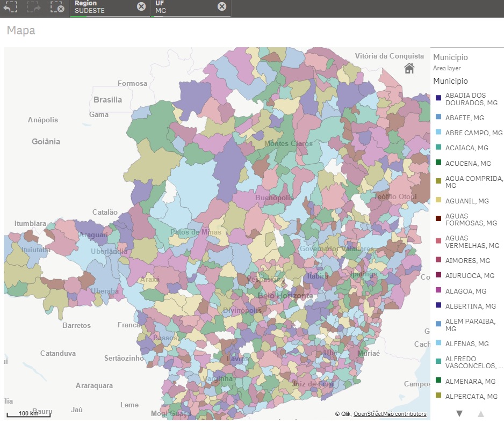Clear all selections icon

pyautogui.click(x=57, y=7)
